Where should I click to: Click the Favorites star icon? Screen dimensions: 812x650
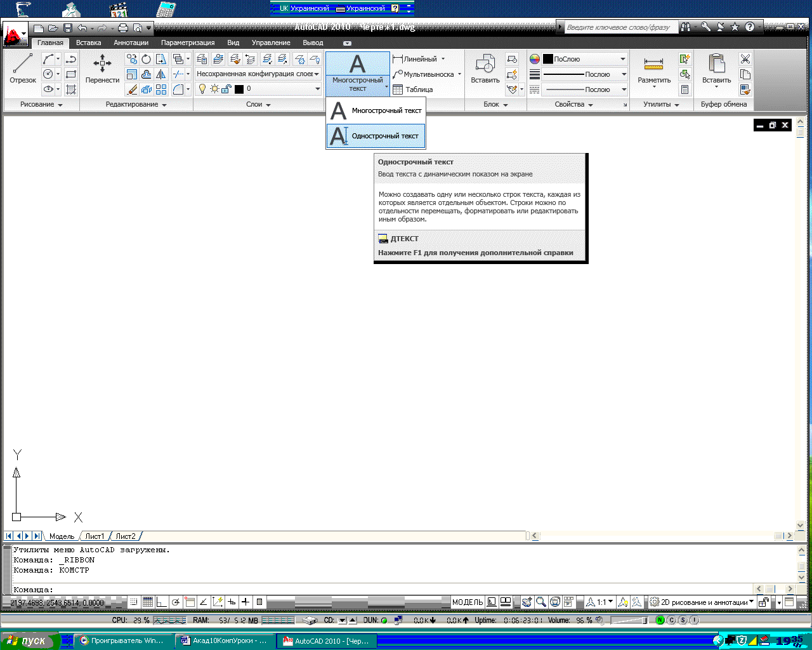point(735,27)
